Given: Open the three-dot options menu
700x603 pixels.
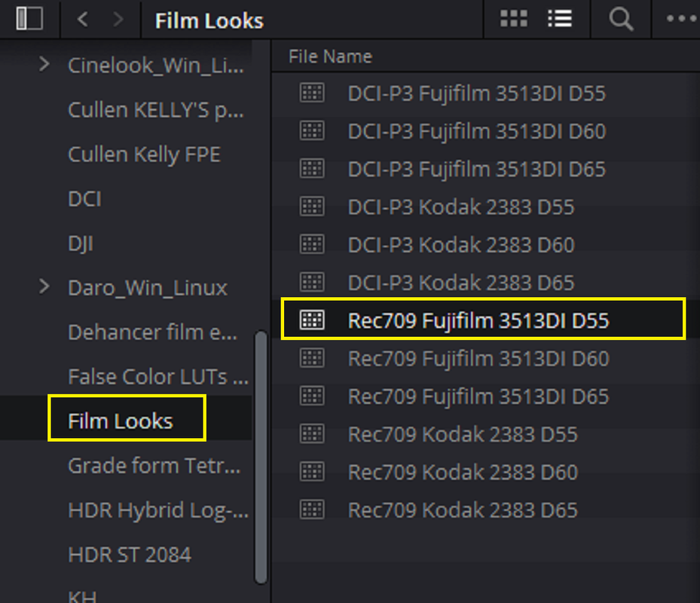Looking at the screenshot, I should pos(682,19).
